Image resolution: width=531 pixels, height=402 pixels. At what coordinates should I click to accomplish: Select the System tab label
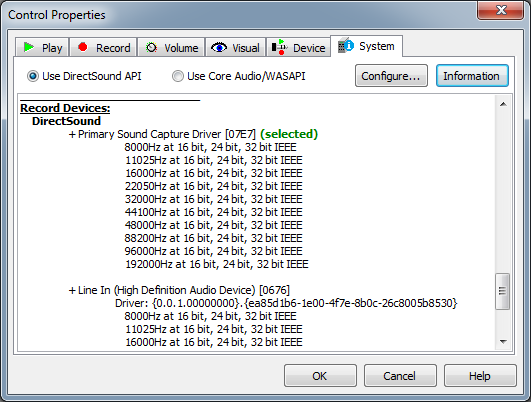377,46
